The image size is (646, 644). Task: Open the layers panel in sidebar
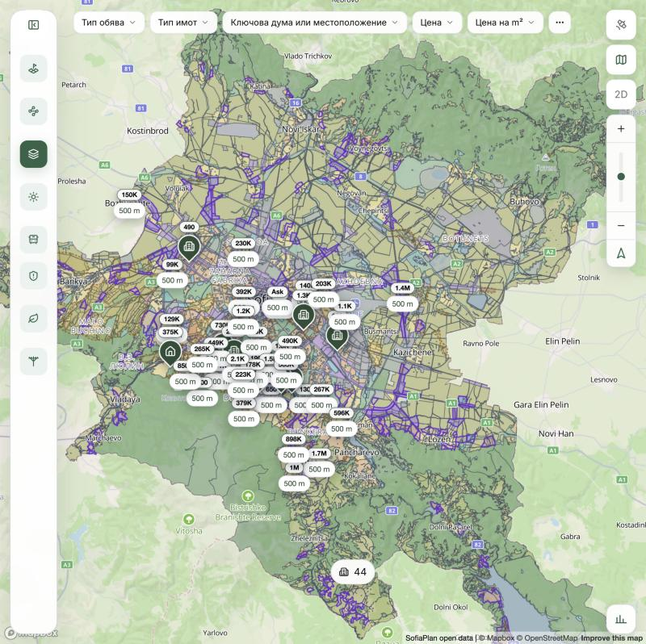[x=33, y=154]
